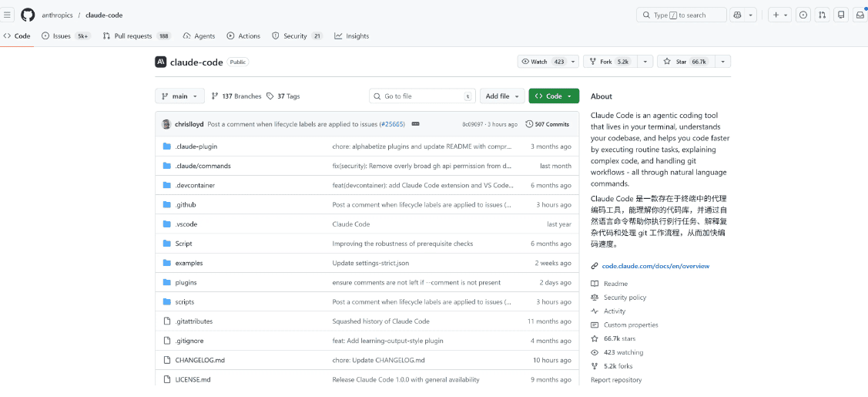This screenshot has width=868, height=397.
Task: Open the notifications inbox icon
Action: coord(860,15)
